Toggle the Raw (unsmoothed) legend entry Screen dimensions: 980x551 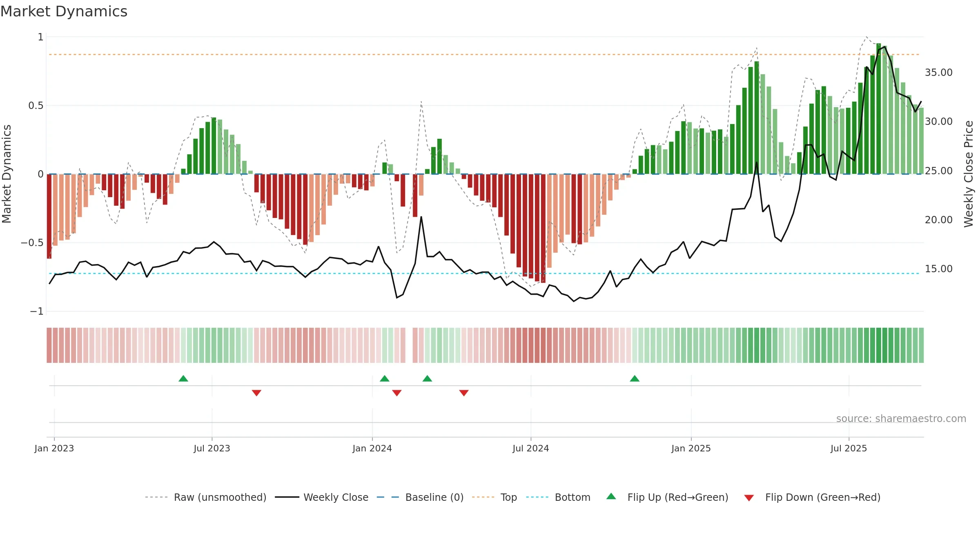[x=205, y=497]
